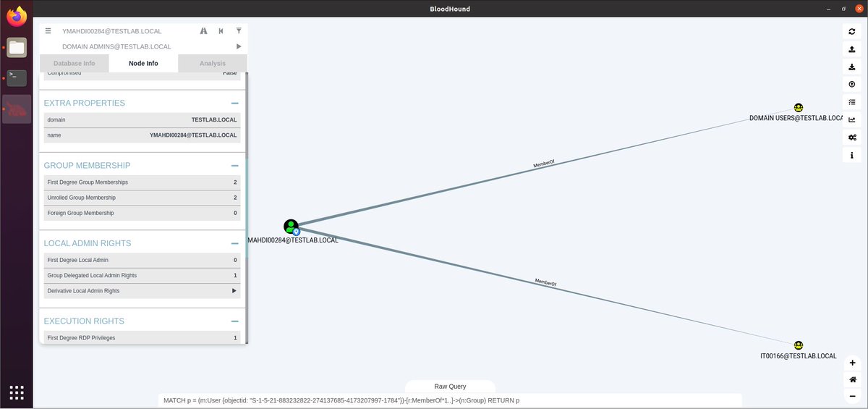868x409 pixels.
Task: Collapse the Group Membership section
Action: 235,166
